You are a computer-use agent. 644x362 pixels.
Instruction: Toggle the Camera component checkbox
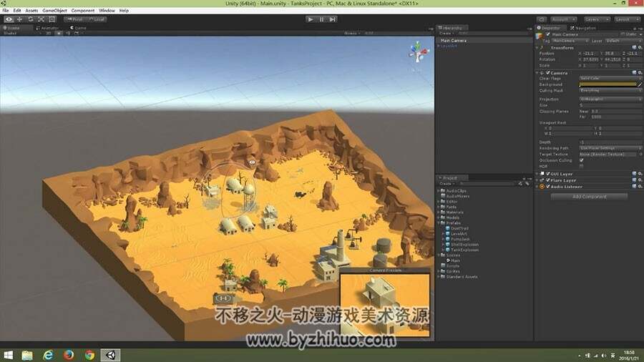(x=548, y=73)
